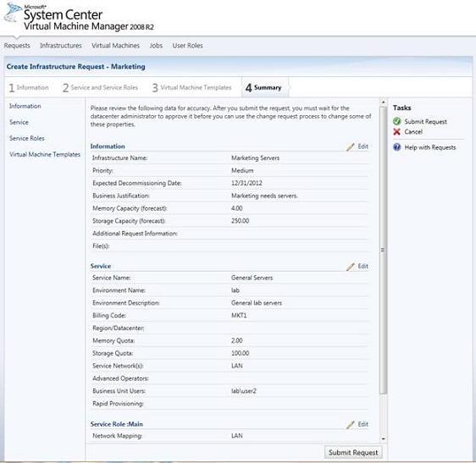
Task: Jump to Service Roles in the sidebar
Action: pos(27,138)
